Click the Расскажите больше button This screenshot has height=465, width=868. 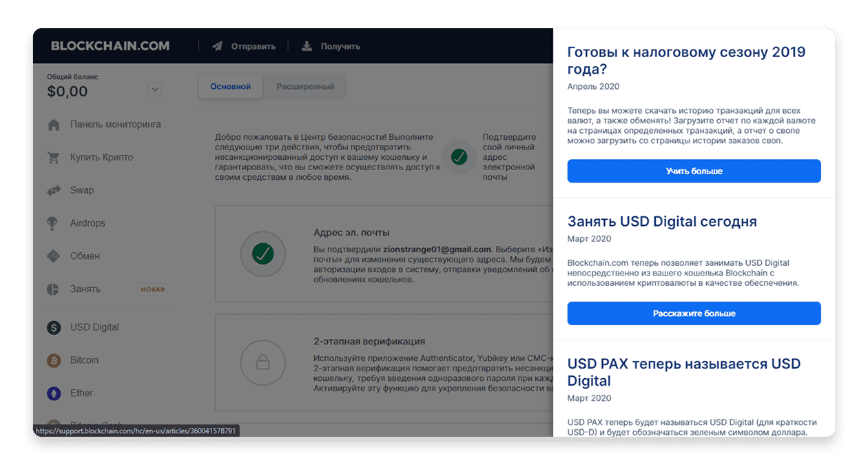point(694,313)
